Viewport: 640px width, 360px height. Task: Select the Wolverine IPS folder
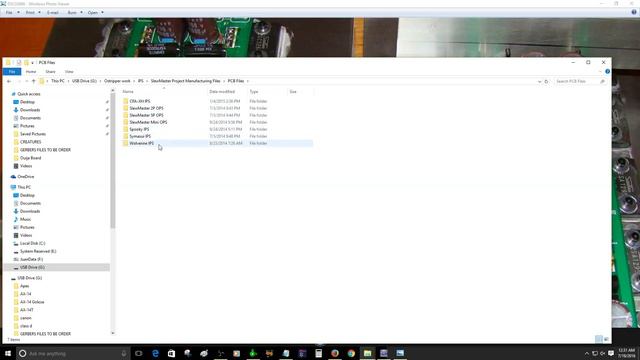[142, 143]
